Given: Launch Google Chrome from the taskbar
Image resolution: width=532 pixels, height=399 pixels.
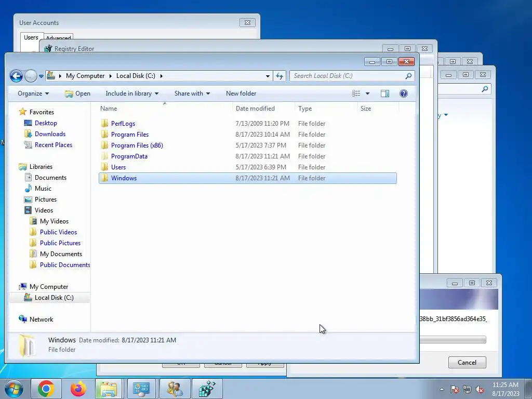Looking at the screenshot, I should 46,389.
